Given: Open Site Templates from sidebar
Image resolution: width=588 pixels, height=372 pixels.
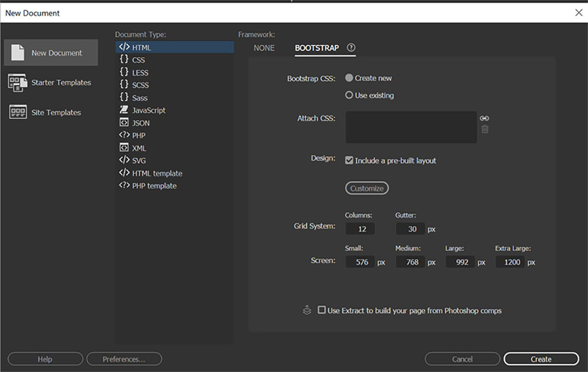Looking at the screenshot, I should coord(52,112).
